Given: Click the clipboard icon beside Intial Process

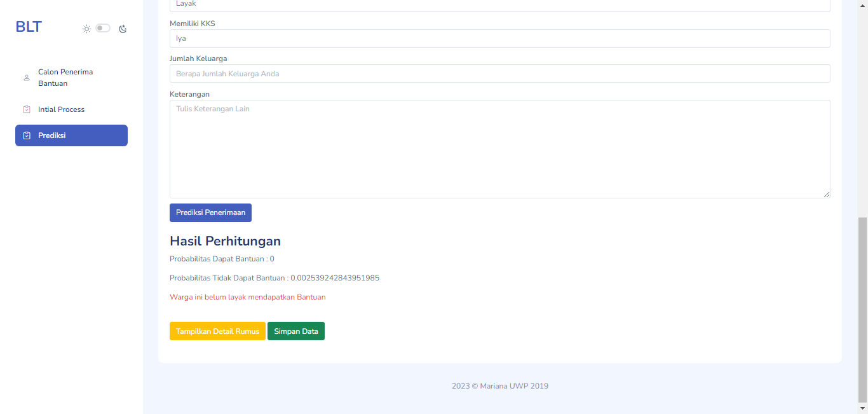Looking at the screenshot, I should [27, 109].
